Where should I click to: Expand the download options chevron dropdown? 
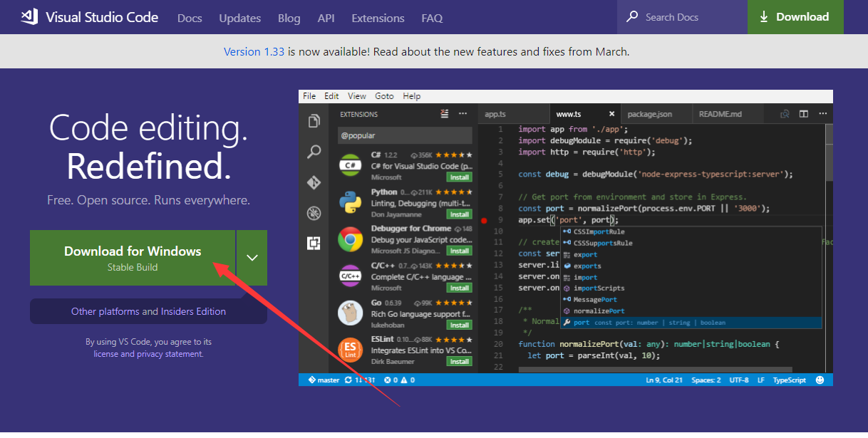252,258
